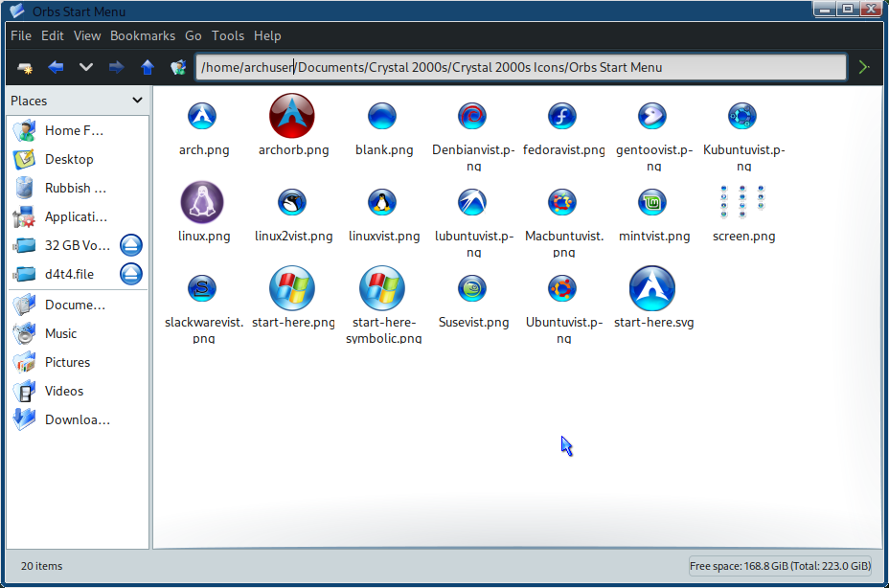889x588 pixels.
Task: Select the archorb.png file
Action: point(292,118)
